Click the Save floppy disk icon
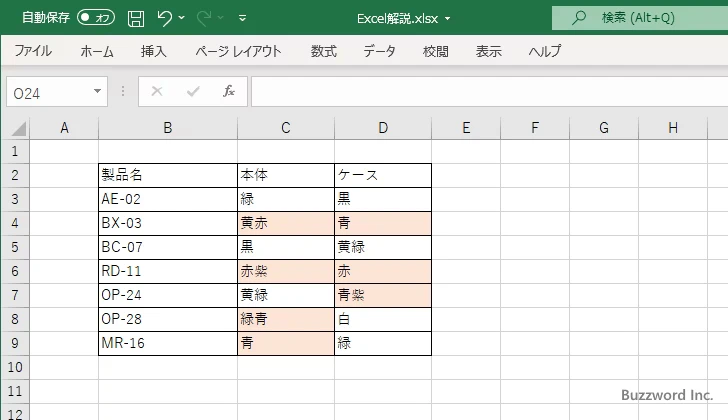 (136, 18)
